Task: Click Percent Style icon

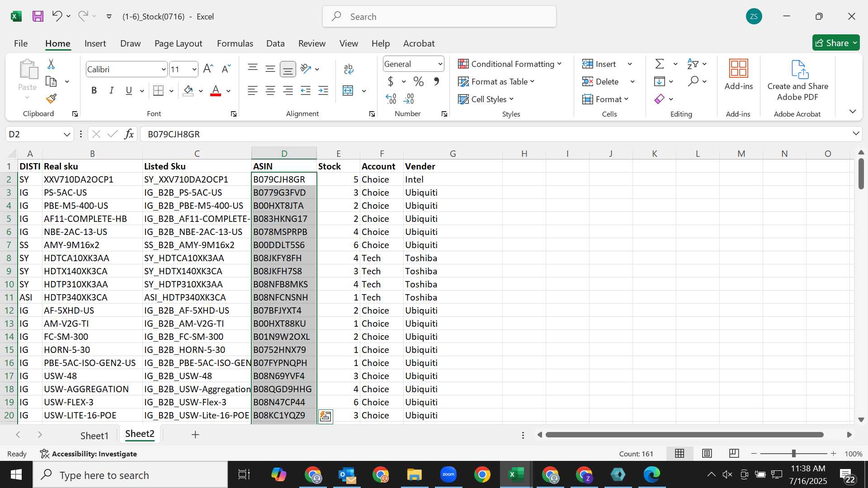Action: point(419,82)
